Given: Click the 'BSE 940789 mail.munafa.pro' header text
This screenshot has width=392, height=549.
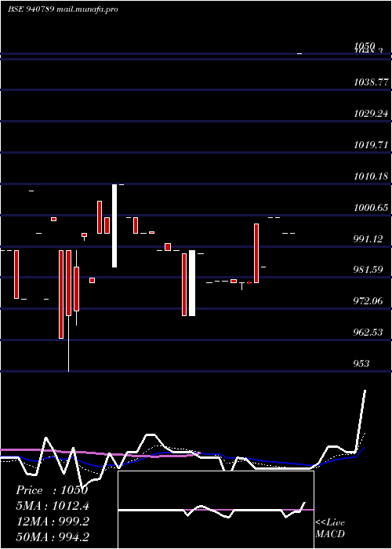Looking at the screenshot, I should tap(63, 9).
